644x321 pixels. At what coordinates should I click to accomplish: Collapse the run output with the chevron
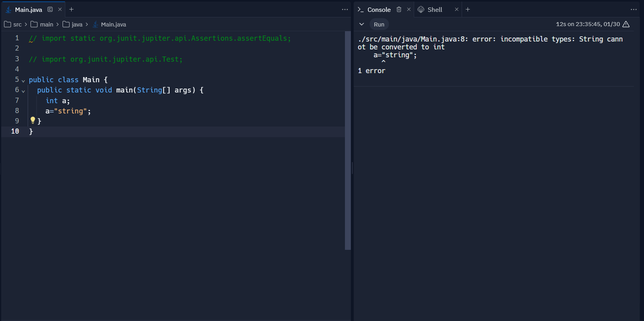coord(362,24)
